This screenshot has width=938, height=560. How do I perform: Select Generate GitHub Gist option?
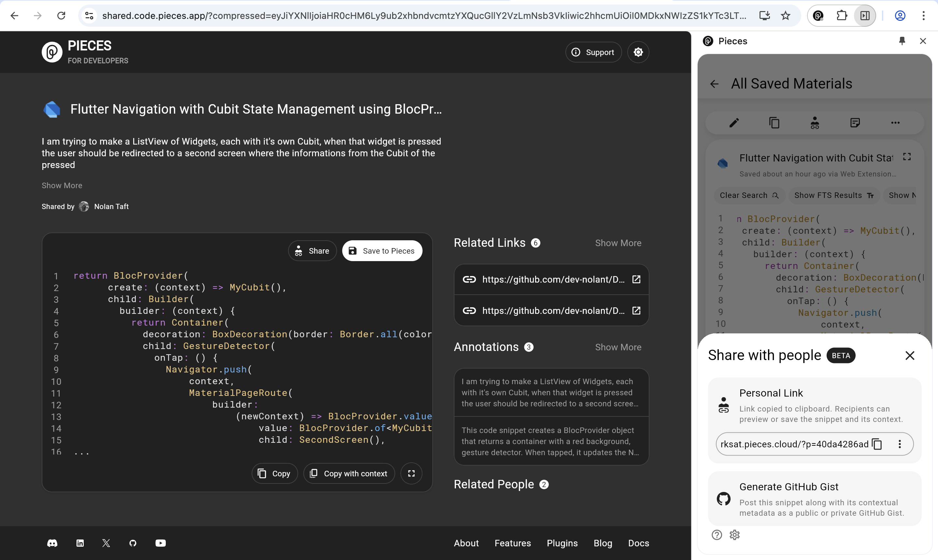[815, 498]
